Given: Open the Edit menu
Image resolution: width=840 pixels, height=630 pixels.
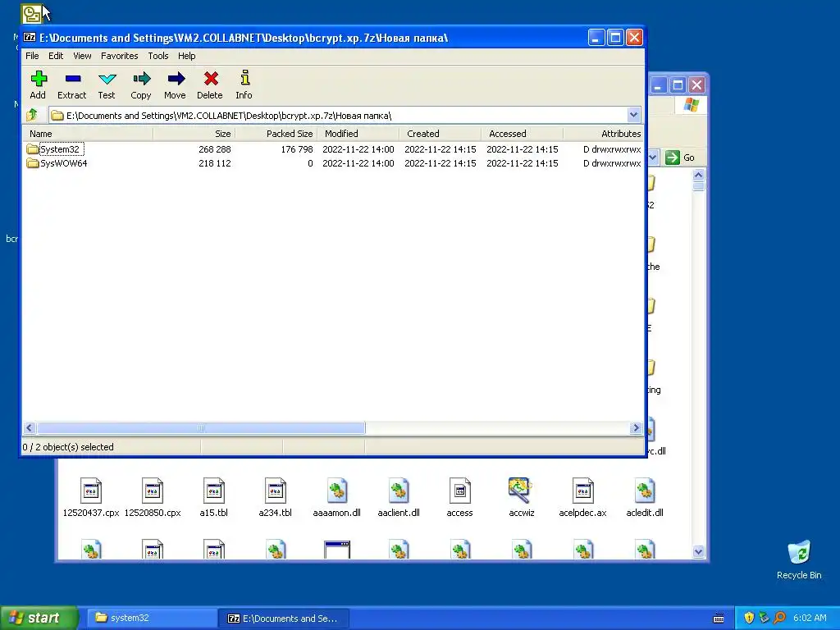Looking at the screenshot, I should pos(56,56).
